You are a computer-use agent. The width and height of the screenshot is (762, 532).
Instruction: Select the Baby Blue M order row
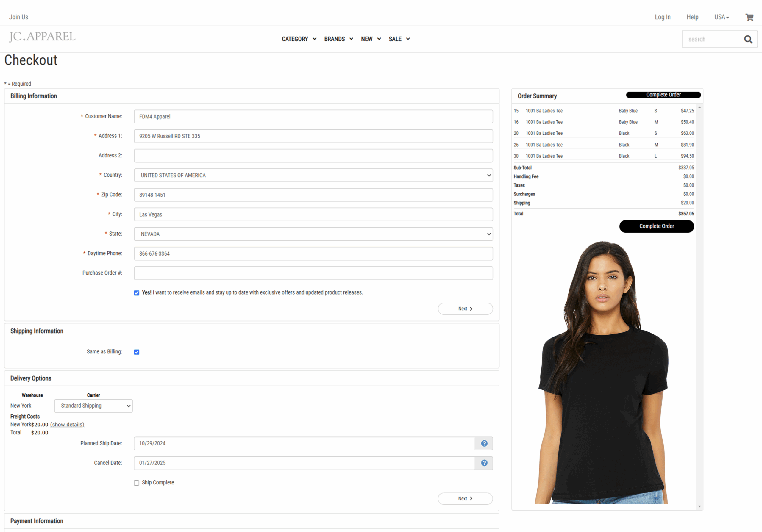604,122
